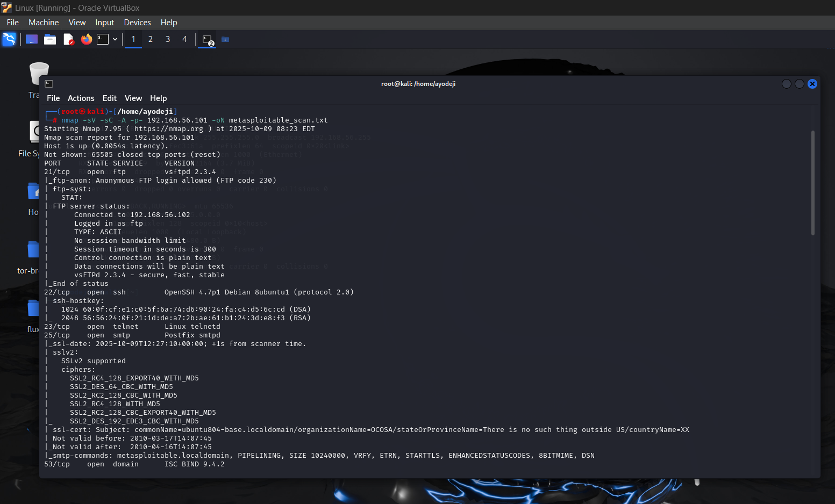Open VirtualBox Input menu
Screen dimensions: 835x504
[105, 23]
